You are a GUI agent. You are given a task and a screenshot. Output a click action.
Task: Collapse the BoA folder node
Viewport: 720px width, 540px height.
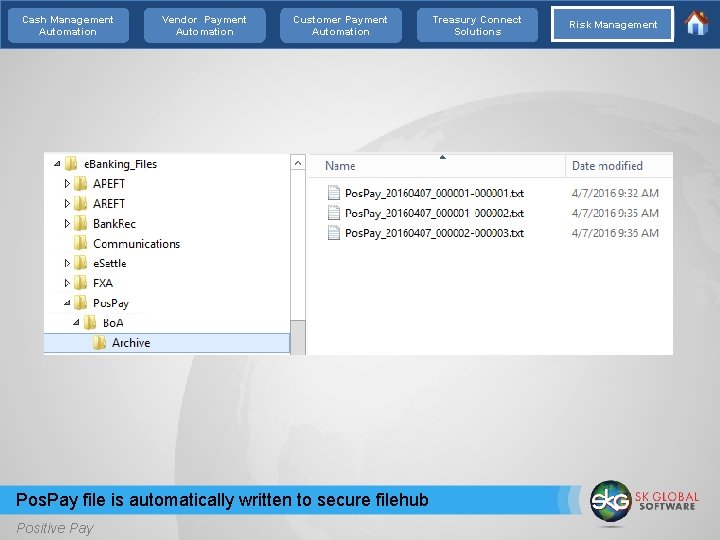pyautogui.click(x=76, y=322)
